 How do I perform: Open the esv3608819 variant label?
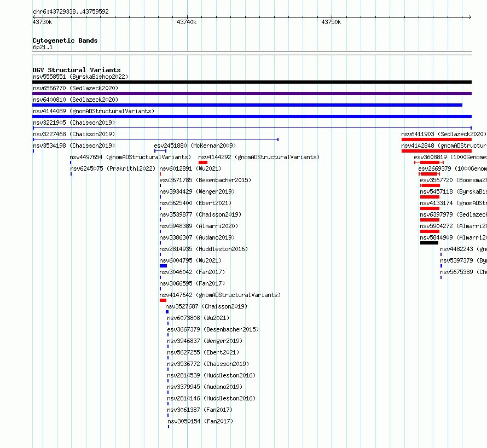click(450, 157)
